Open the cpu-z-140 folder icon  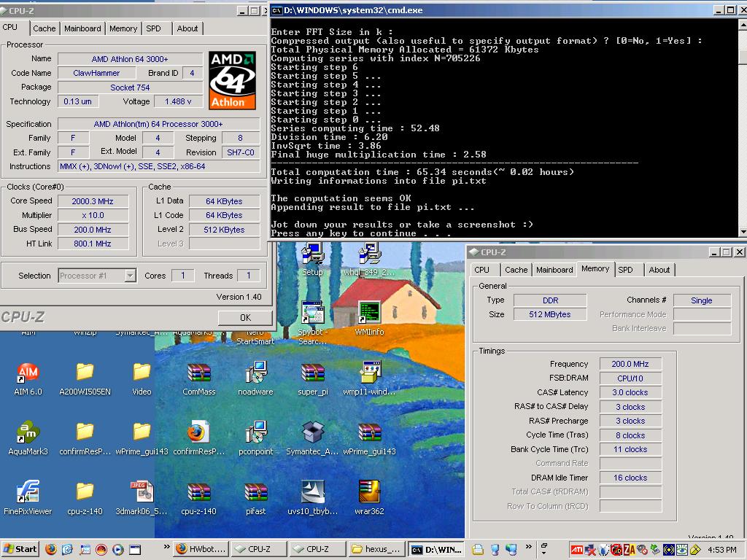(85, 497)
